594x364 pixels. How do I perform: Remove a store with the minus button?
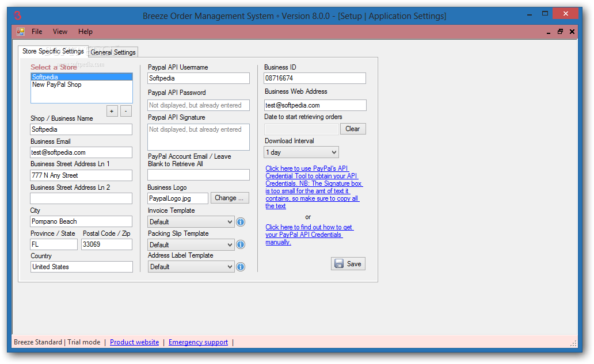tap(126, 111)
